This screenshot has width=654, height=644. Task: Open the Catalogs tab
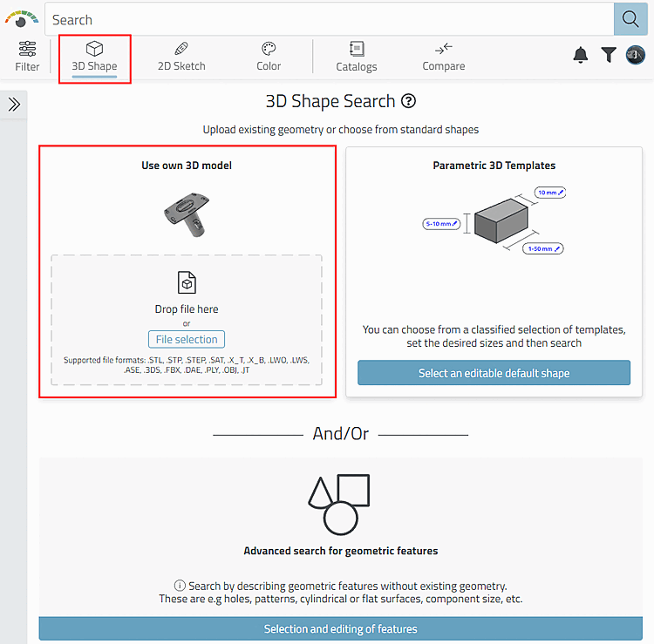pyautogui.click(x=356, y=57)
